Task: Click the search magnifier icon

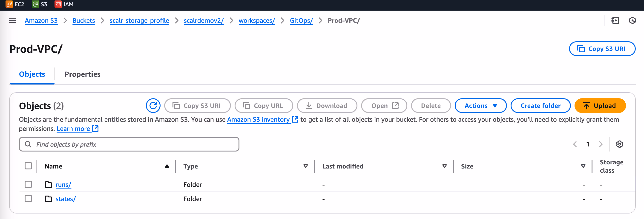Action: (x=28, y=144)
